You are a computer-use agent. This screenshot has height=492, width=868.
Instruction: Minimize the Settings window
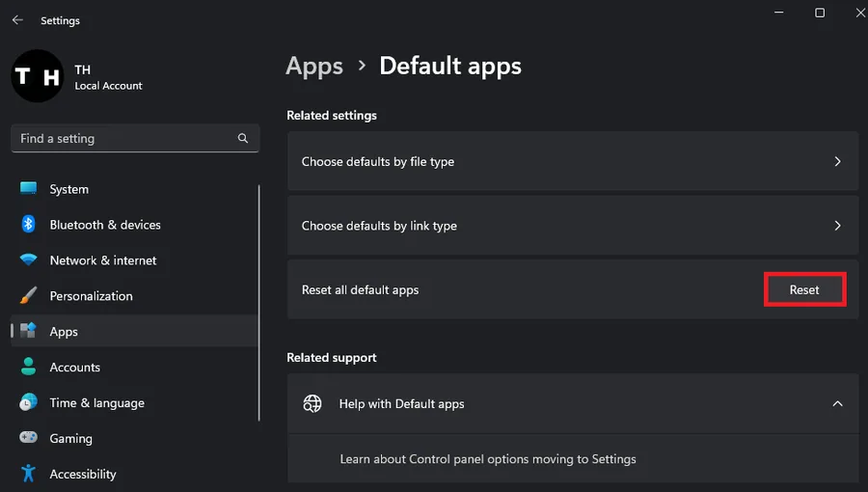point(779,13)
